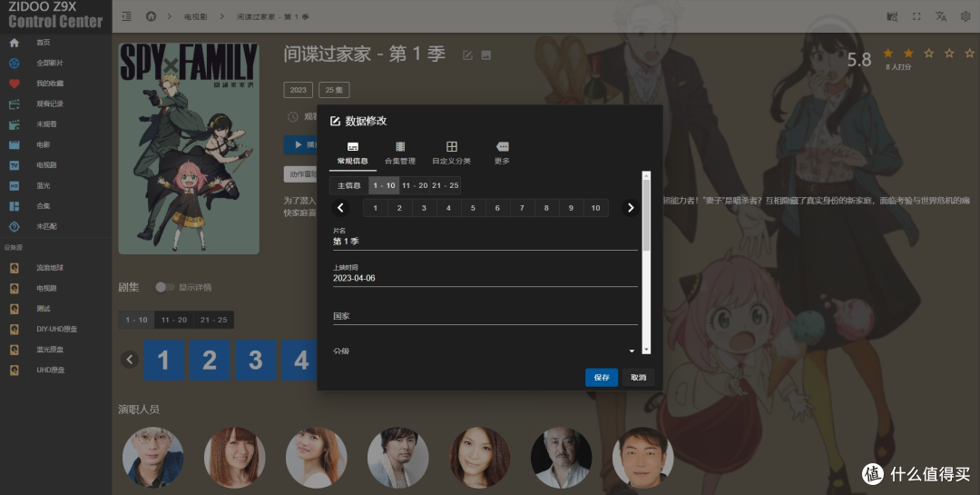The width and height of the screenshot is (980, 495).
Task: Rate with the fifth star
Action: [969, 54]
